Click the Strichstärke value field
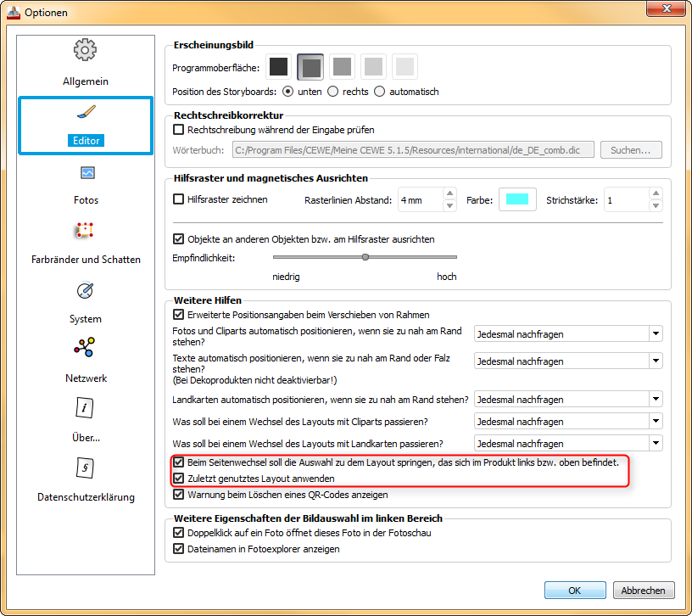The height and width of the screenshot is (616, 692). point(627,200)
